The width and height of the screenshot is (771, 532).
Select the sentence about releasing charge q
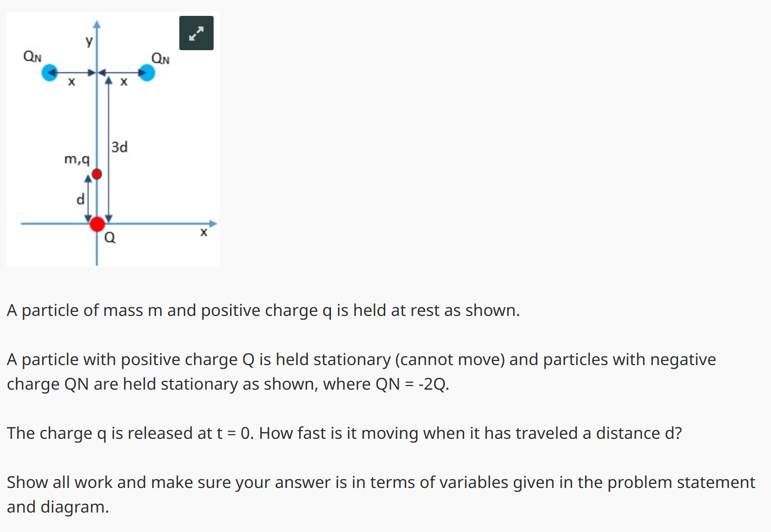344,433
